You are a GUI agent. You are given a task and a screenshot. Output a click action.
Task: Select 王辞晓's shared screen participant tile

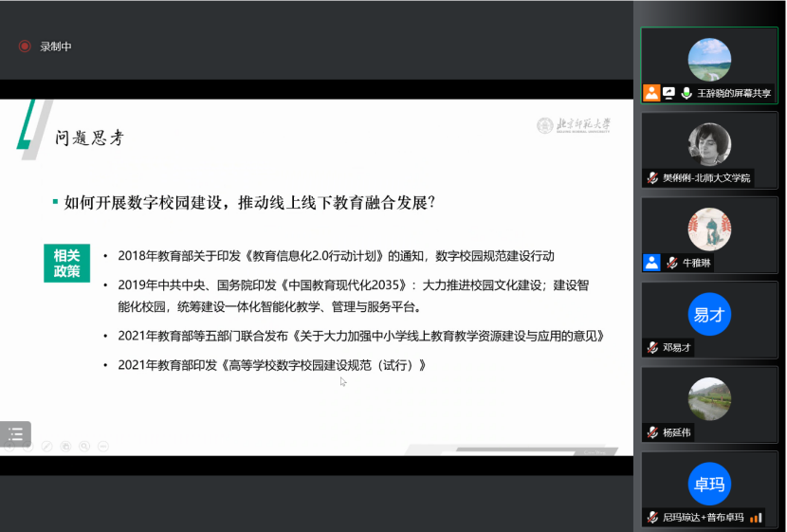coord(709,64)
